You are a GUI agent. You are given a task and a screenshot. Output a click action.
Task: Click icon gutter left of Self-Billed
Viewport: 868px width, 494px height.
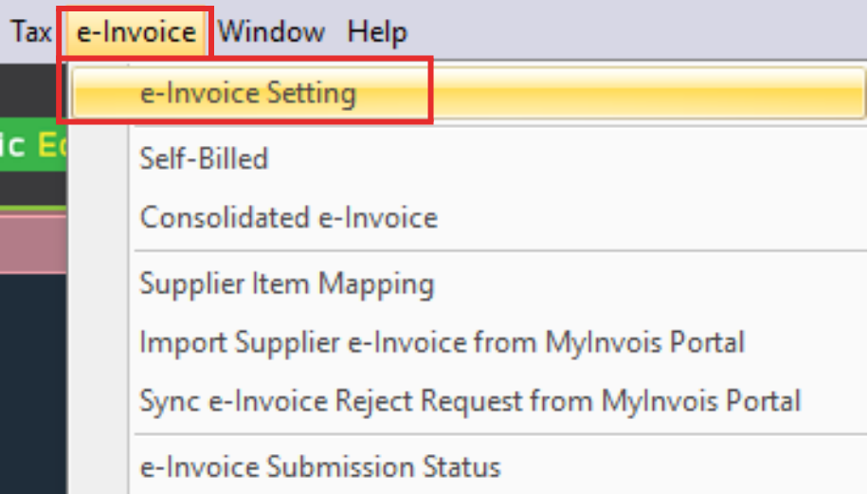pyautogui.click(x=98, y=158)
